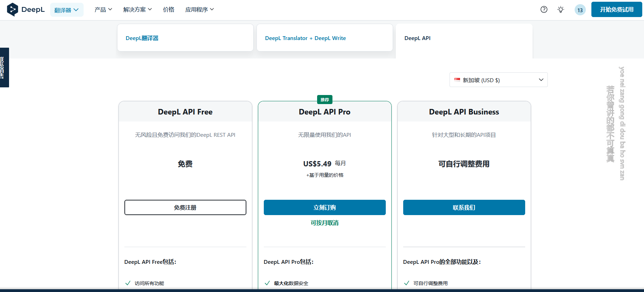The image size is (644, 292).
Task: Open the 产品 menu dropdown
Action: (103, 10)
